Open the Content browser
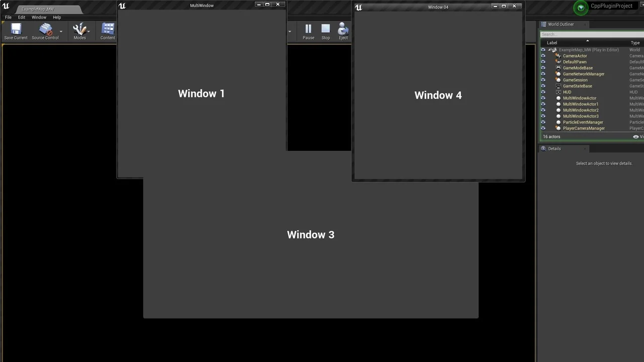Image resolution: width=644 pixels, height=362 pixels. coord(107,30)
